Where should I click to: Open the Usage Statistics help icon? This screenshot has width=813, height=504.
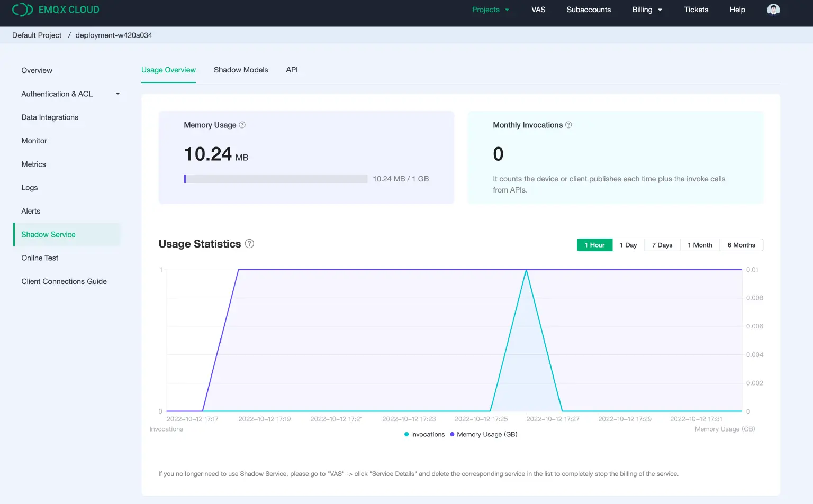click(x=249, y=244)
